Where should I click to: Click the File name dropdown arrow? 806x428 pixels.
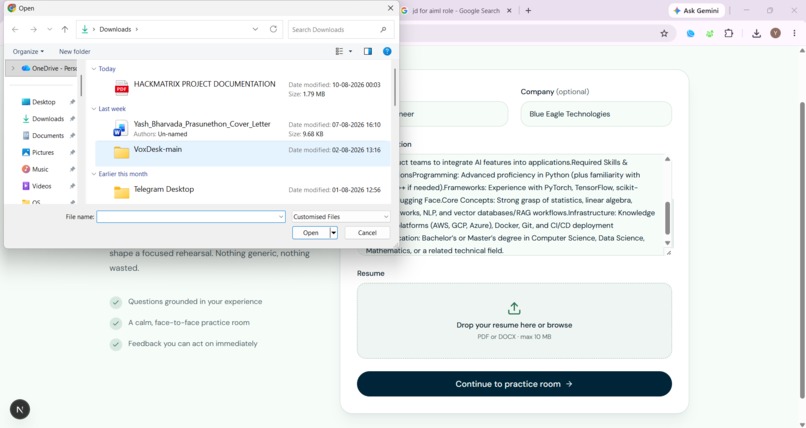(x=281, y=217)
